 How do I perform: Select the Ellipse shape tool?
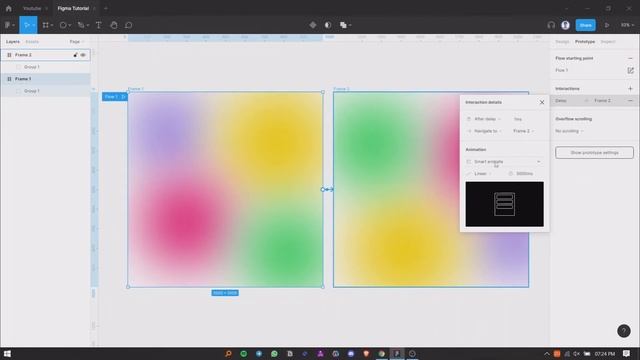(63, 25)
